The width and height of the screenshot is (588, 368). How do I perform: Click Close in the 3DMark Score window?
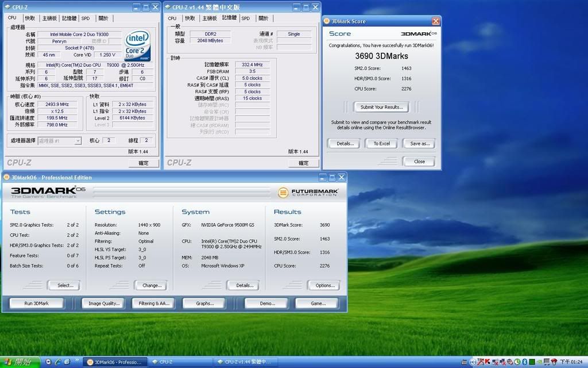[x=419, y=162]
